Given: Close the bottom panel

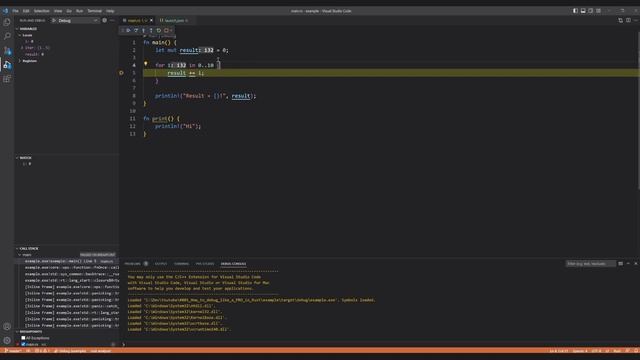Looking at the screenshot, I should 636,264.
